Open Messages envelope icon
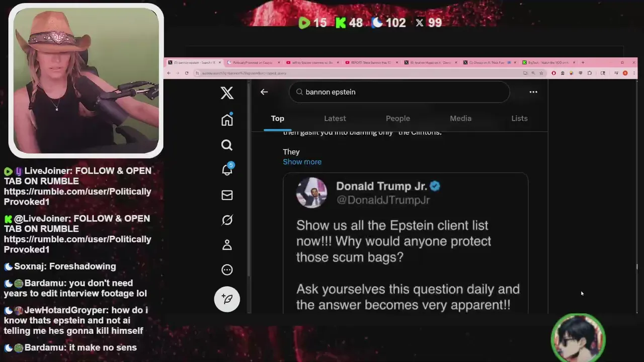Screen dimensions: 644x362 tap(227, 195)
